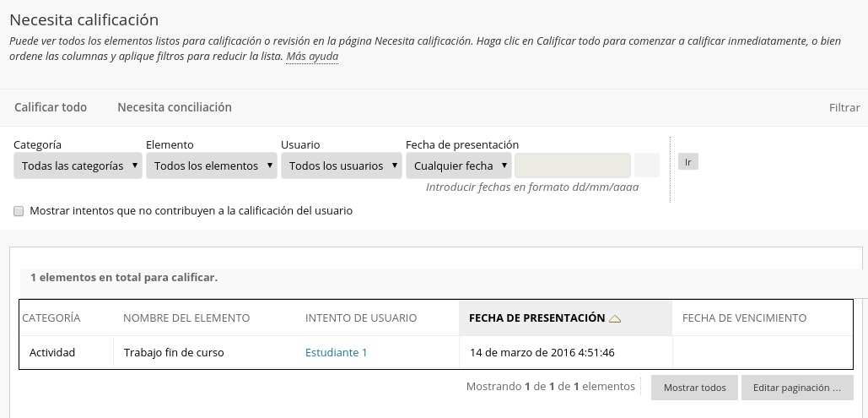
Task: Select Calificar todo in the action bar
Action: pos(51,107)
